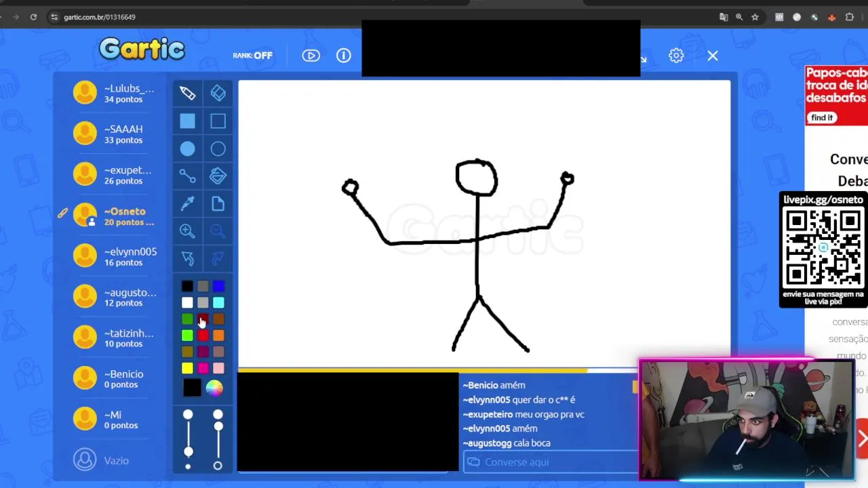This screenshot has width=868, height=488.
Task: Pick the orange color swatch
Action: point(218,335)
